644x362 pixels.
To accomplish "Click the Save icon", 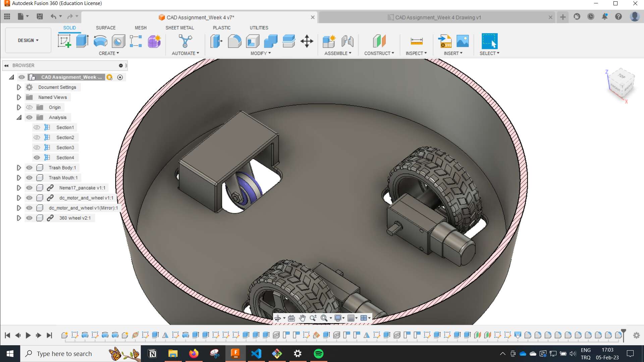I will click(x=40, y=16).
